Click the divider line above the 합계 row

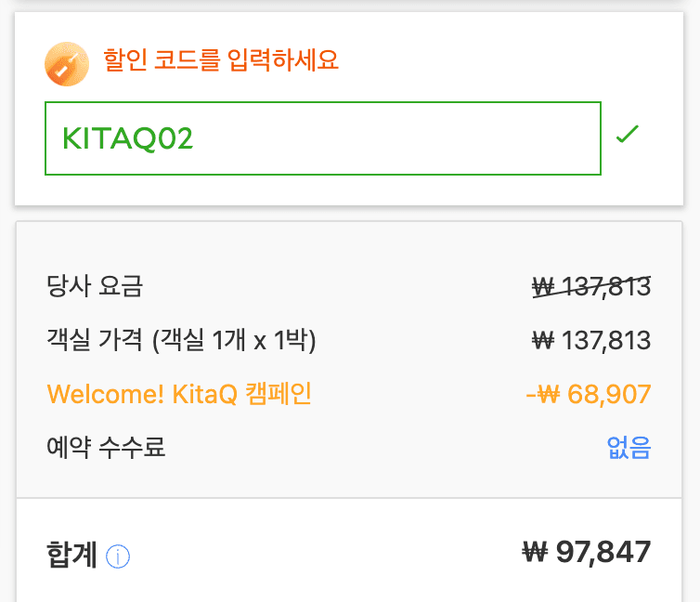350,498
